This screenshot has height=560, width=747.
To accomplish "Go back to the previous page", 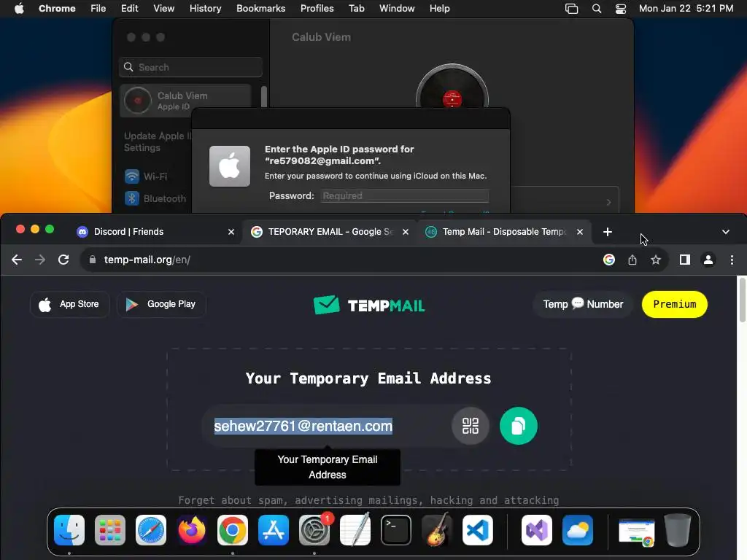I will [17, 260].
